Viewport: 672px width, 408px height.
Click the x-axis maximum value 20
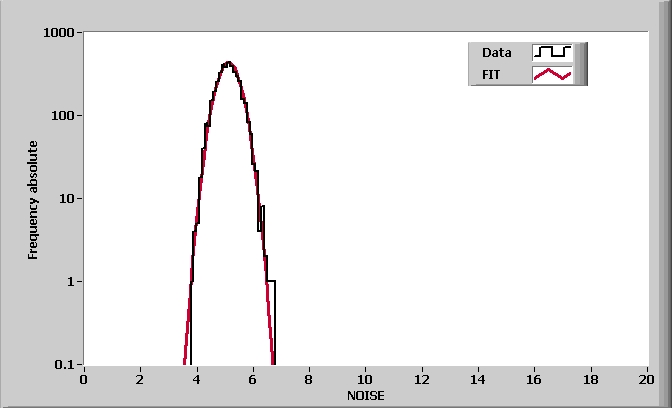[646, 378]
